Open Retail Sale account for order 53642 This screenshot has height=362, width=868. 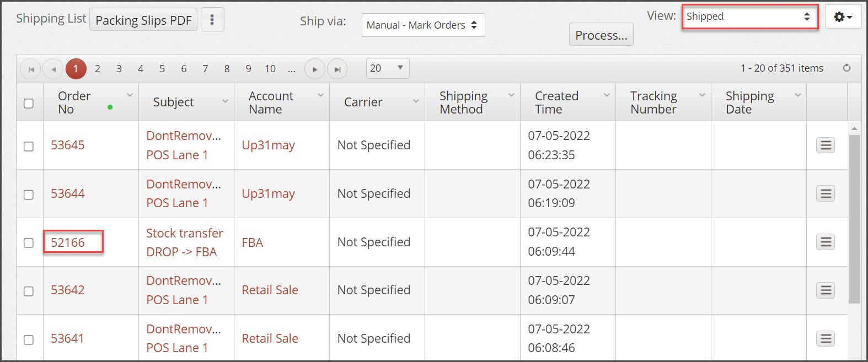[x=270, y=290]
